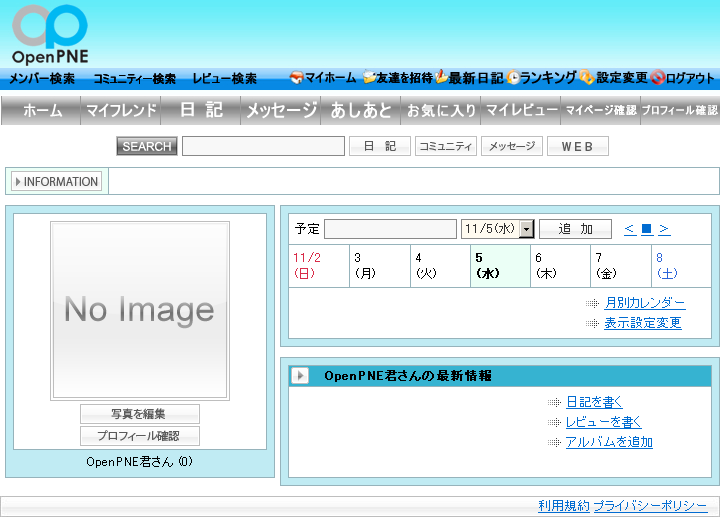Image resolution: width=720 pixels, height=517 pixels.
Task: Select the マイレビュー tab
Action: [x=520, y=110]
